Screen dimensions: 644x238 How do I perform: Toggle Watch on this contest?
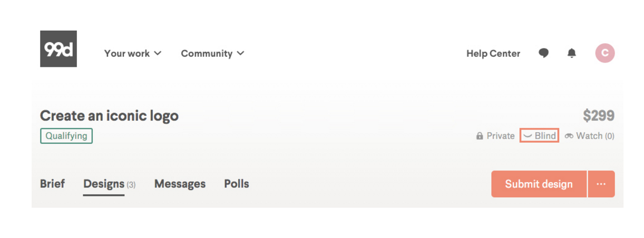589,136
